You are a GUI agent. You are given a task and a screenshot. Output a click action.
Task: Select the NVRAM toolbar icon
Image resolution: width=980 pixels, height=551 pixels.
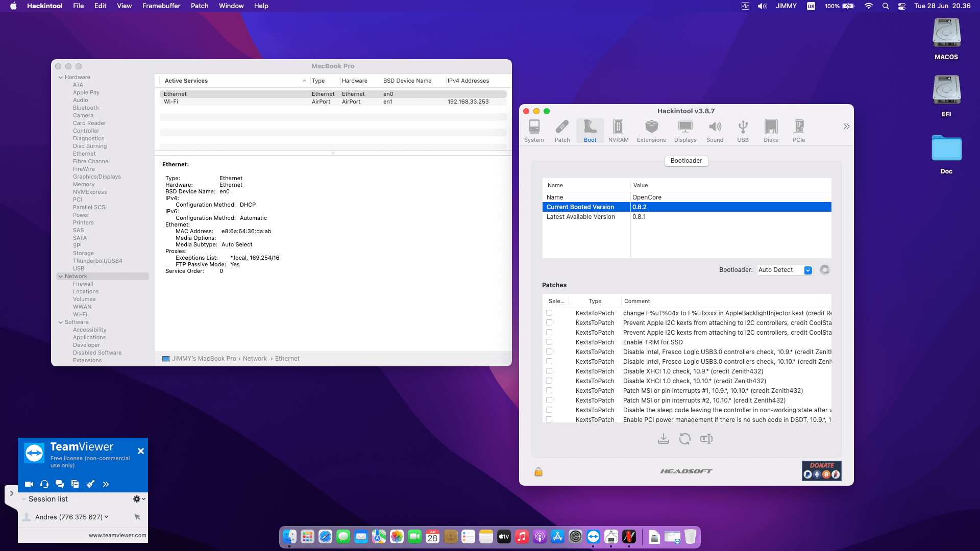(x=618, y=131)
